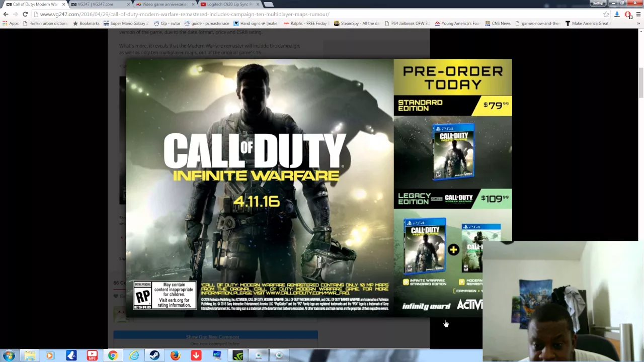Screen dimensions: 644x362
Task: Launch Firefox from the taskbar
Action: click(x=175, y=355)
